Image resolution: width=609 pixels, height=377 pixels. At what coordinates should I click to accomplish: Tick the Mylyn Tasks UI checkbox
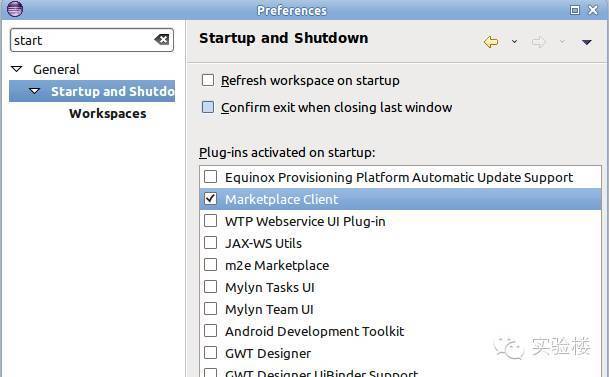click(x=211, y=287)
